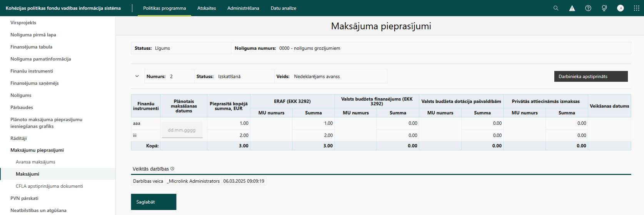Open Administrēšana menu
The height and width of the screenshot is (215, 644).
pos(243,8)
